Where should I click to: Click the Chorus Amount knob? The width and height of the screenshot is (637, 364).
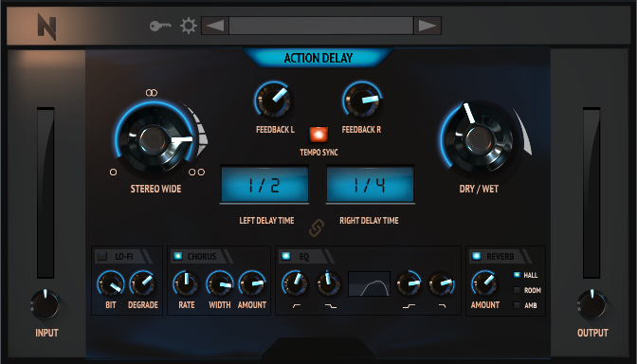(252, 283)
